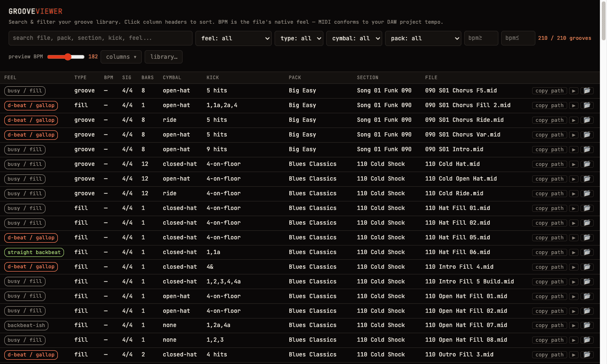Open folder for 090 S01 Chorus F5.mid
The height and width of the screenshot is (364, 607).
pos(587,91)
